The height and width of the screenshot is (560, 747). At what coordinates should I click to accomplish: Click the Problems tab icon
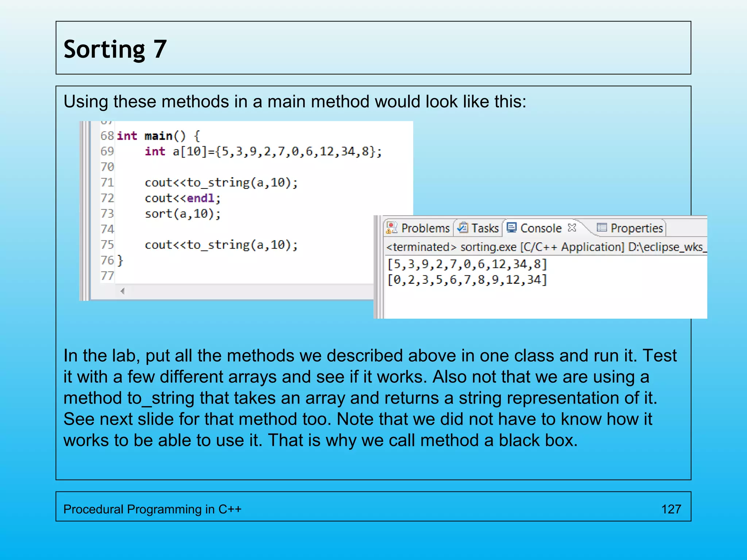coord(392,227)
